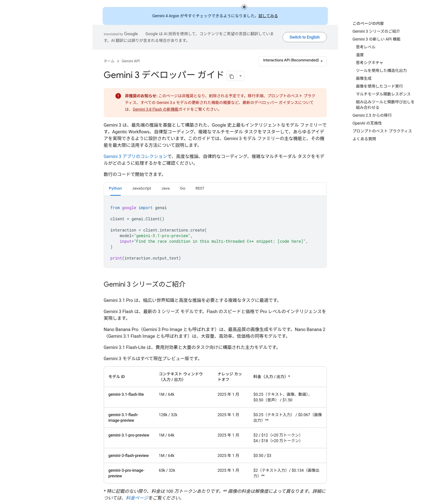Jump to マルチモーダル関数レスポンス section
The height and width of the screenshot is (504, 426).
383,94
